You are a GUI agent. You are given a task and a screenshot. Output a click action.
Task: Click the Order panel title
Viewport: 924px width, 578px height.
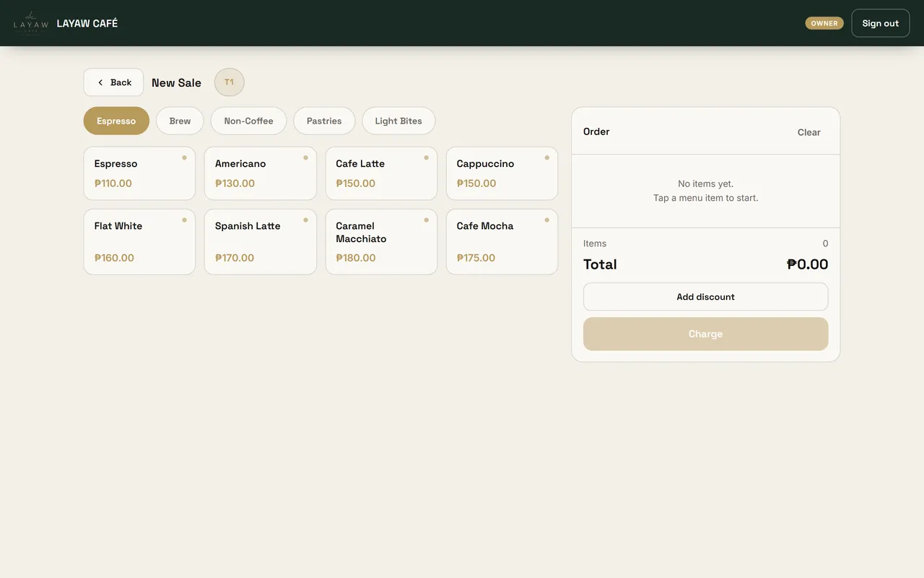(596, 131)
